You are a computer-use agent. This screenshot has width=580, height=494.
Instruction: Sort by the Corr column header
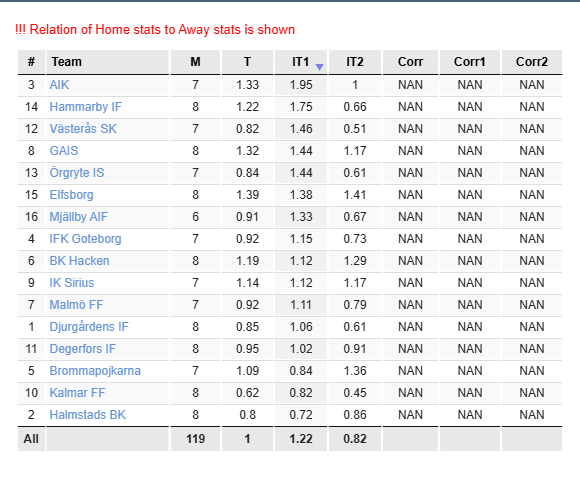pyautogui.click(x=410, y=62)
